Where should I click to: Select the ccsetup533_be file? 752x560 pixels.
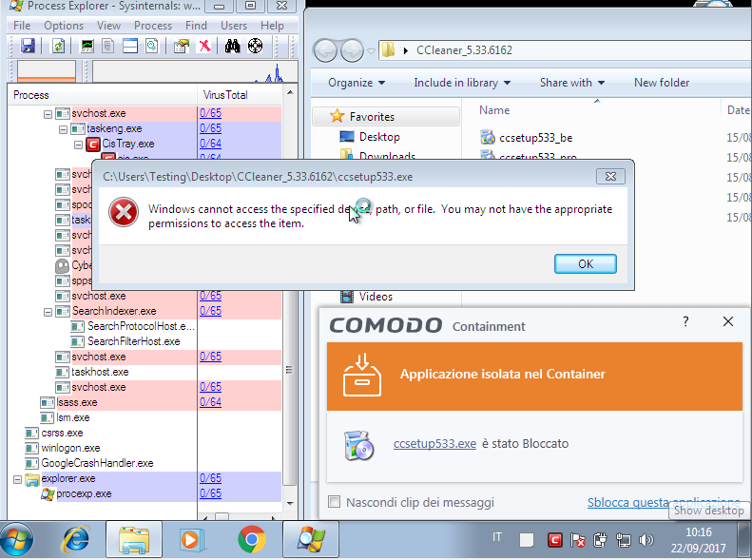point(535,138)
